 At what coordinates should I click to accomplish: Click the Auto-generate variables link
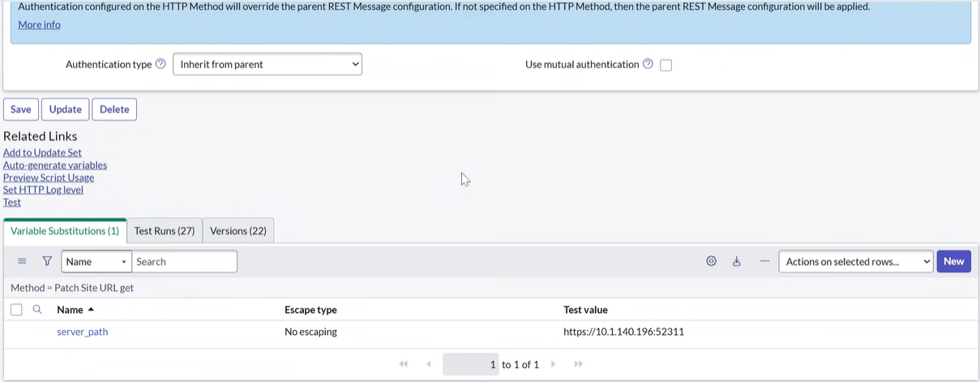55,165
